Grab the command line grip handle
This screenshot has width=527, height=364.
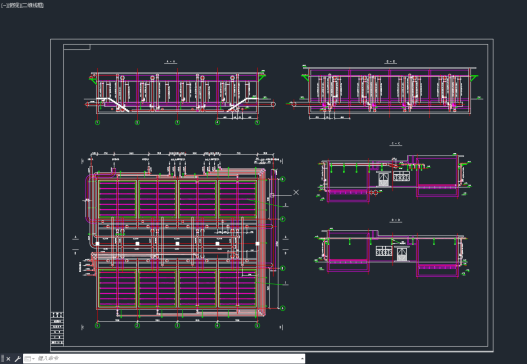pyautogui.click(x=3, y=359)
